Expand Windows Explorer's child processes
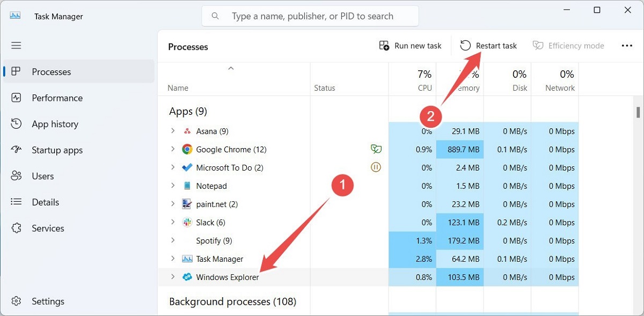Screen dimensions: 644x316 pyautogui.click(x=173, y=277)
